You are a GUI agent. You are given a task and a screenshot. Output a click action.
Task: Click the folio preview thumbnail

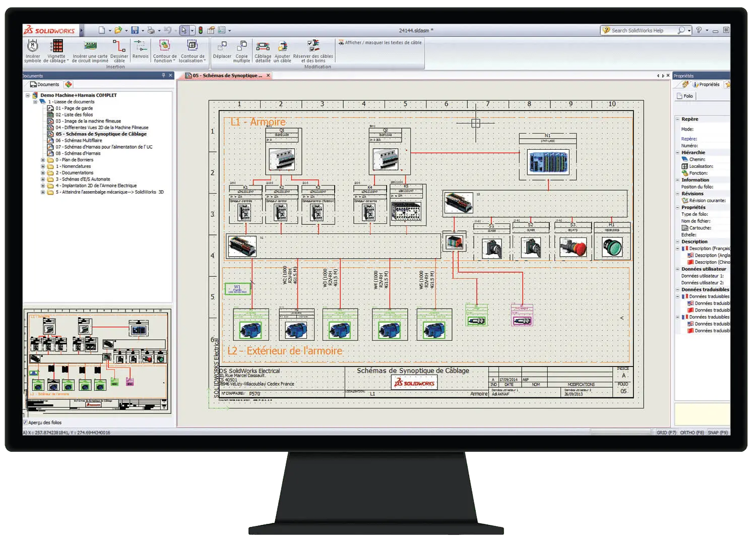pyautogui.click(x=98, y=362)
